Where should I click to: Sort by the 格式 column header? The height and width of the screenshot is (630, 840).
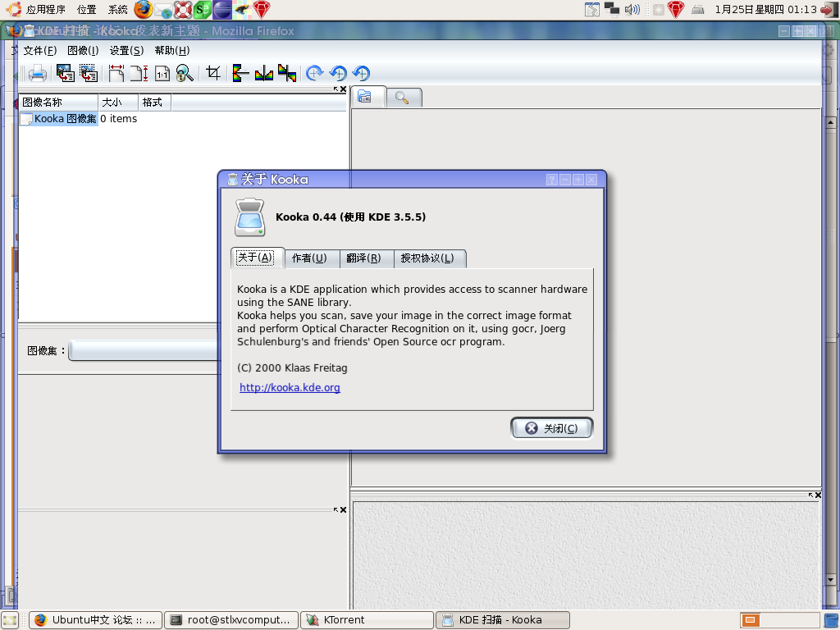coord(155,103)
